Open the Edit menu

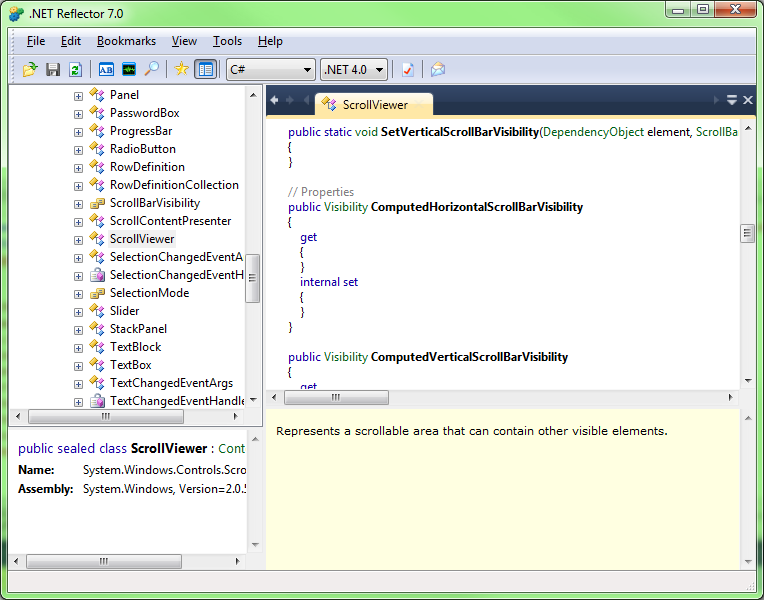[x=71, y=41]
